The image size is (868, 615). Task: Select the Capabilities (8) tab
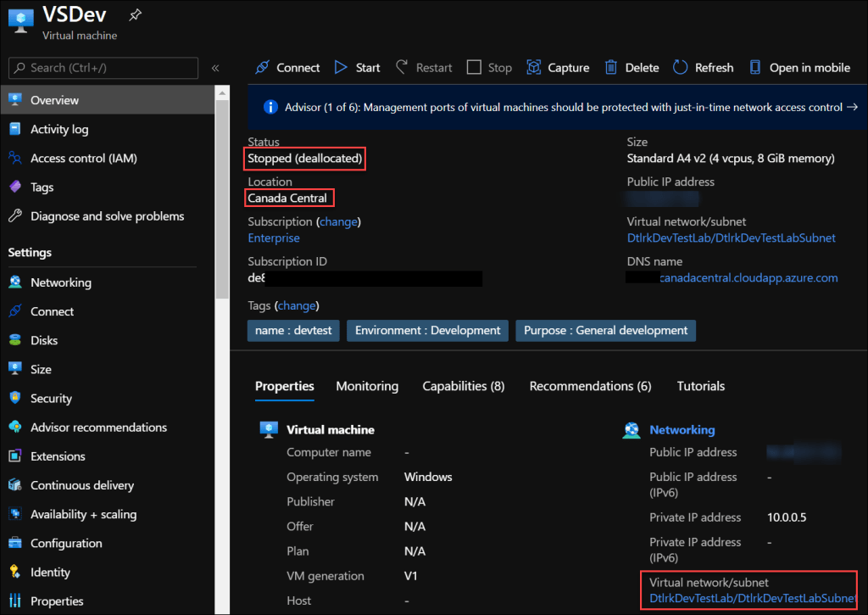click(x=463, y=386)
